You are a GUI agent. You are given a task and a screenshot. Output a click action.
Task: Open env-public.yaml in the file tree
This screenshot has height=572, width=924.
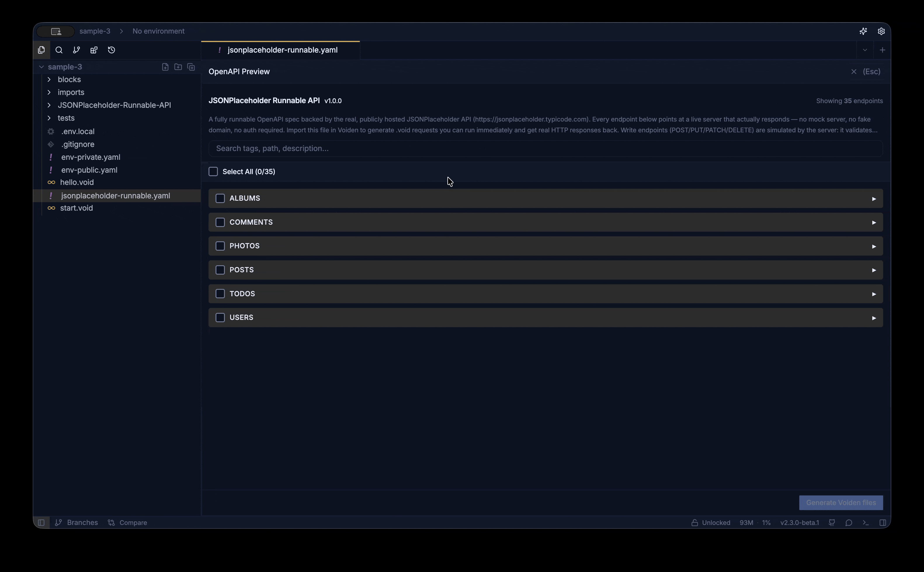(89, 170)
